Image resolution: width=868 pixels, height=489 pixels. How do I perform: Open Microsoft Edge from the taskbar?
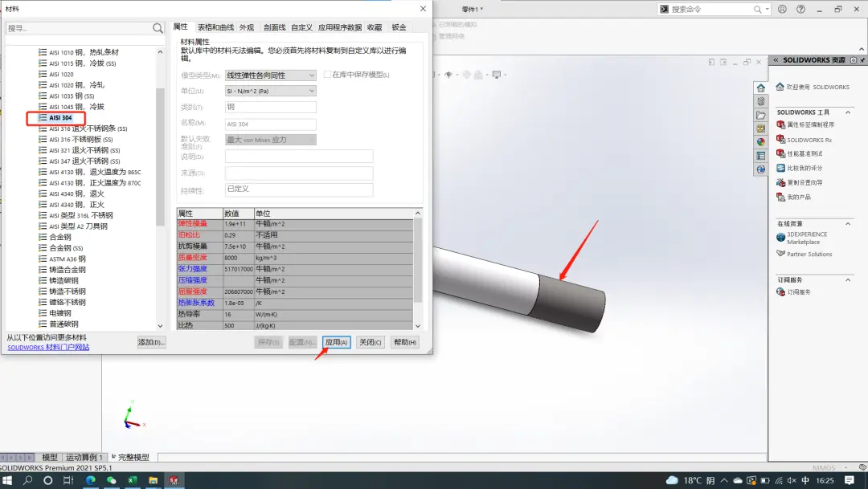click(x=90, y=480)
